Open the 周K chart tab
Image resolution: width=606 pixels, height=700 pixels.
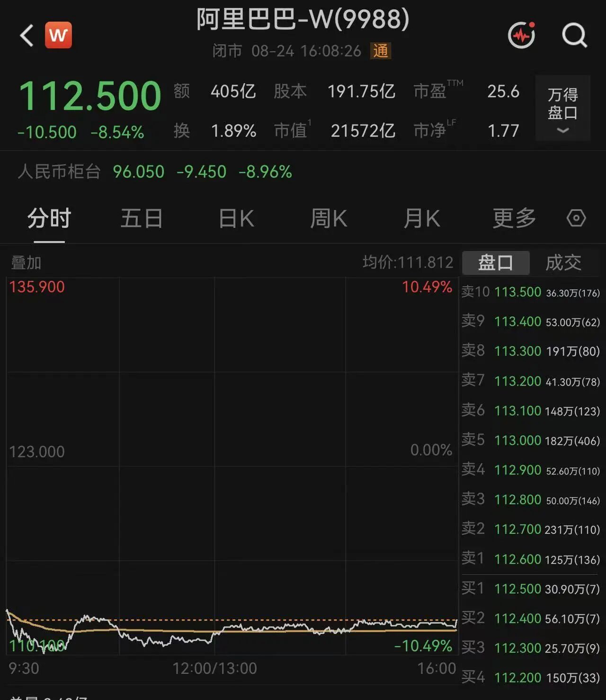click(x=329, y=219)
